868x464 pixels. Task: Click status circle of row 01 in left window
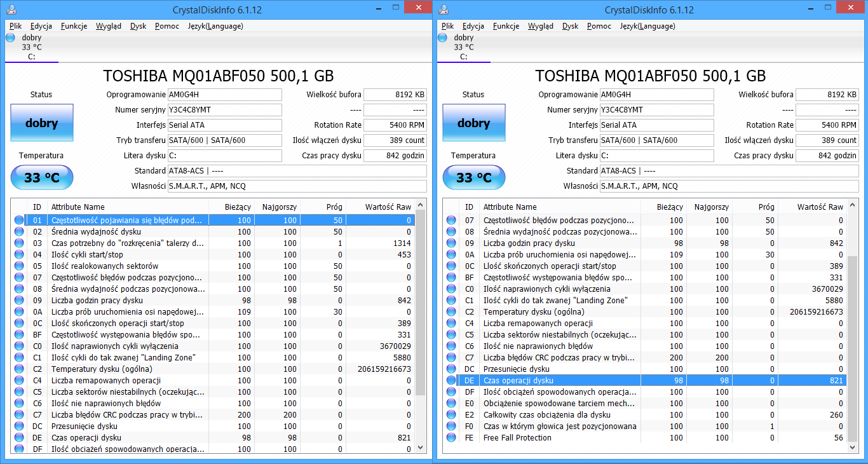[x=20, y=221]
